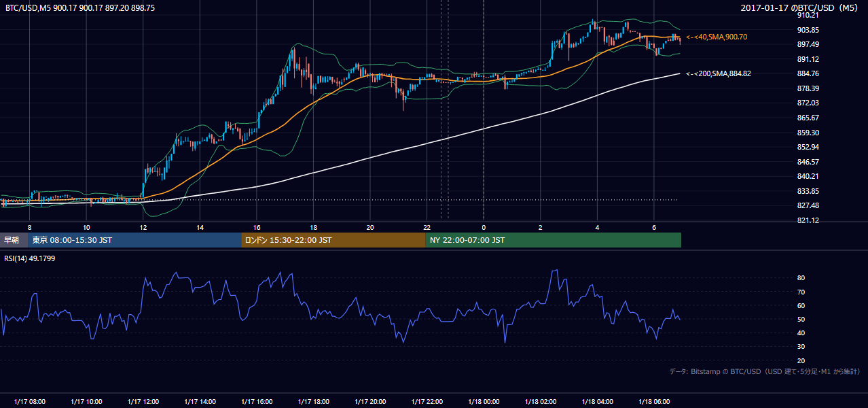Click the 1/18 00:00 date-time label
Screen dimensions: 868x408
484,402
